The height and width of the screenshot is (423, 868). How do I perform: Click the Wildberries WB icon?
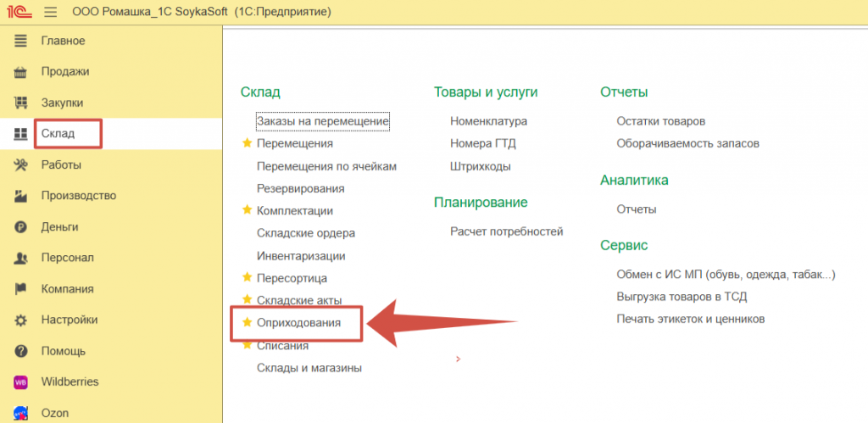(x=21, y=382)
